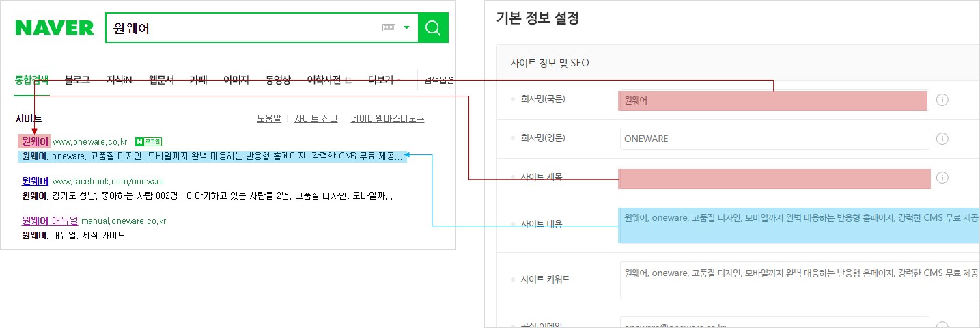Open the 어학사전 tab
Viewport: 980px width, 328px height.
[x=324, y=80]
